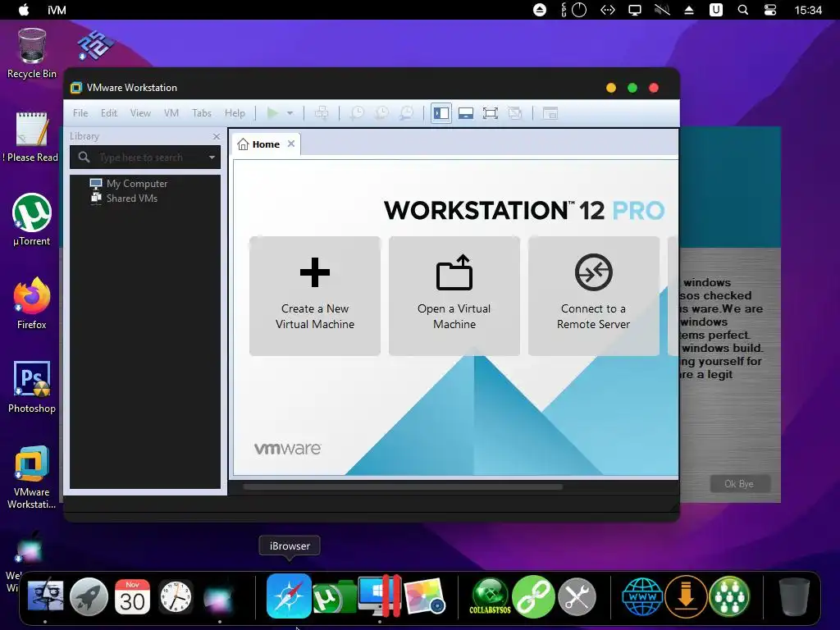Screen dimensions: 840x630
Task: Open the Snapshot Manager toolbar icon
Action: pyautogui.click(x=407, y=113)
